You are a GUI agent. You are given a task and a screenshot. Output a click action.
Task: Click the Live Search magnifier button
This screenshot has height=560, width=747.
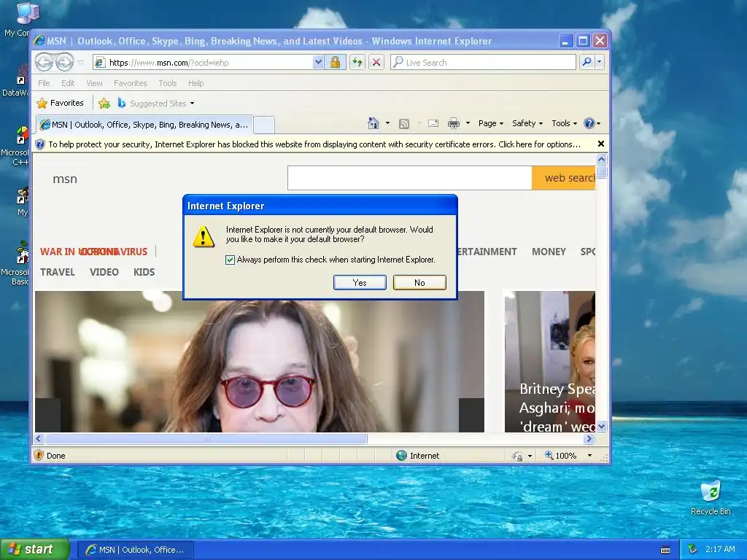click(587, 62)
